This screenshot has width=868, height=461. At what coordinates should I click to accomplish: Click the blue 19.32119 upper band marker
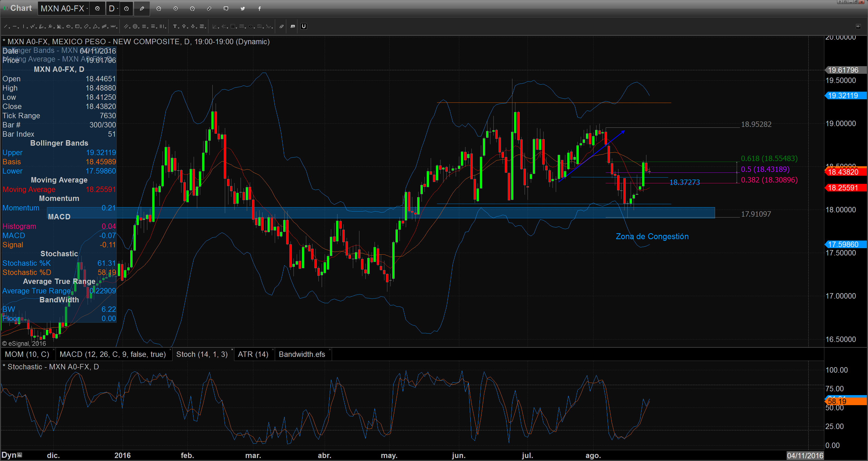pyautogui.click(x=845, y=95)
